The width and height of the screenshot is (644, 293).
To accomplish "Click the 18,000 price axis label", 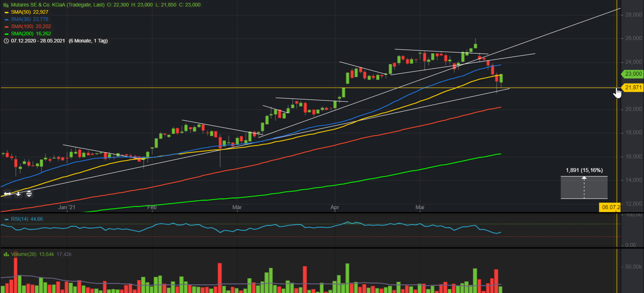I will (633, 133).
